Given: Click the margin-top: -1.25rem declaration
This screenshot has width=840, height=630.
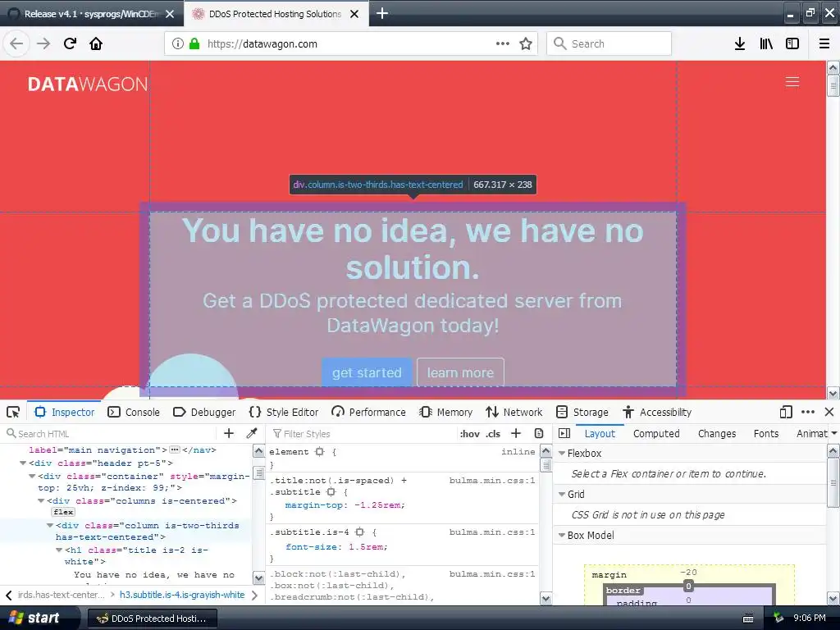Looking at the screenshot, I should coord(345,505).
